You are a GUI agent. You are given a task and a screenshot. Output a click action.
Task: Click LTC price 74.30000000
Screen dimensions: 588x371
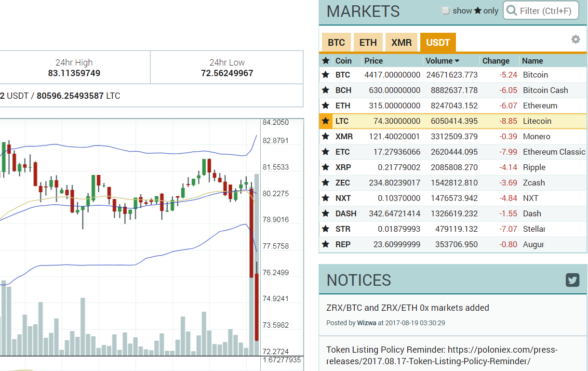pyautogui.click(x=397, y=121)
